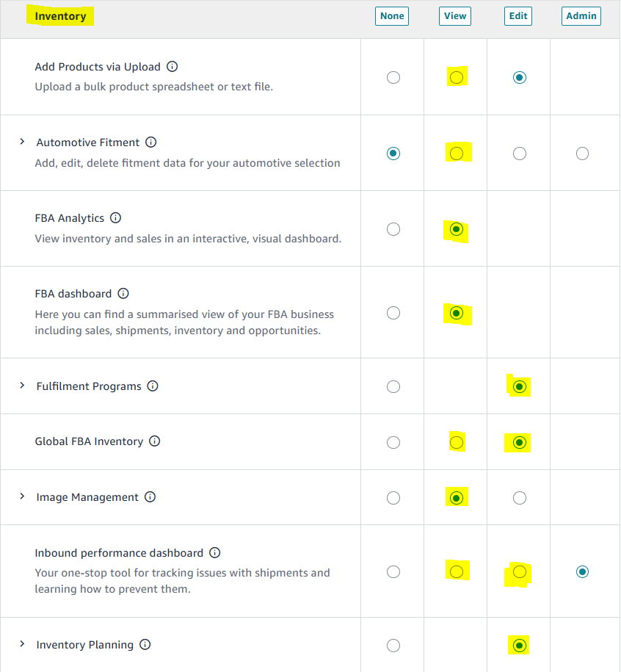Expand Fulfilment Programs sub-permissions
Screen dimensions: 621x672
click(x=22, y=386)
